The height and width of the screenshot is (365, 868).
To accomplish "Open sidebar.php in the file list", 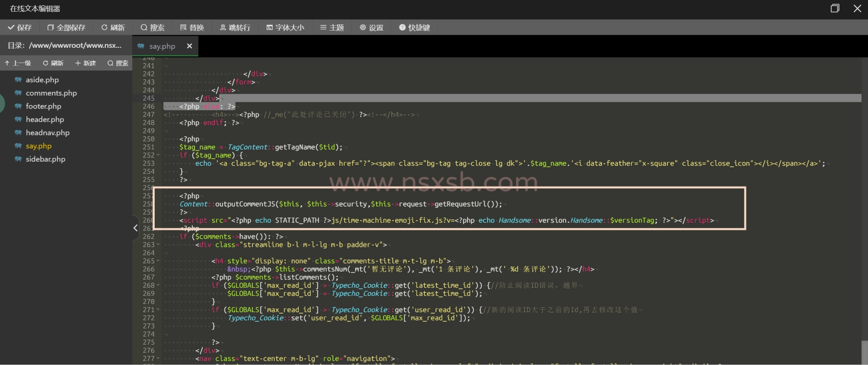I will pos(45,159).
